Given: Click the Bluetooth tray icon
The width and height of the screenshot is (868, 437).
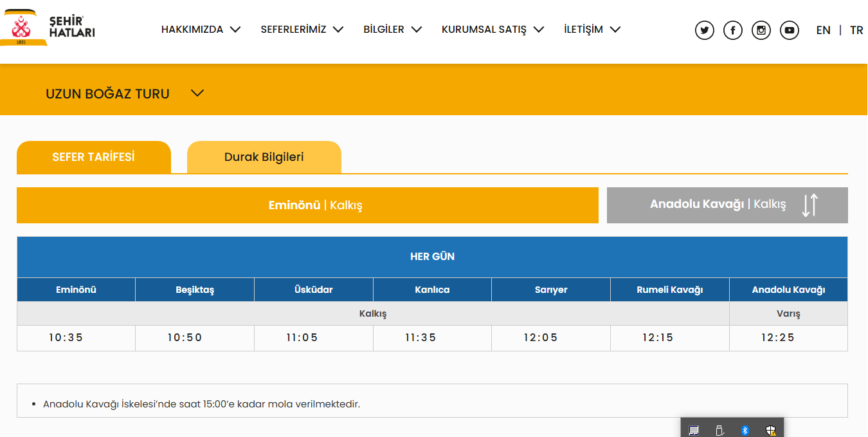Looking at the screenshot, I should pos(745,430).
